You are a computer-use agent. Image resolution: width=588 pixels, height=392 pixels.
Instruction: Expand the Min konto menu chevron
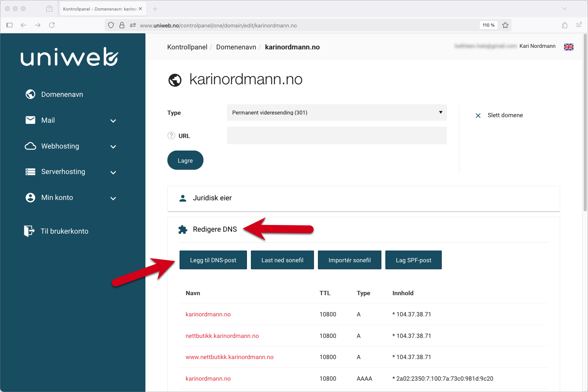coord(113,198)
